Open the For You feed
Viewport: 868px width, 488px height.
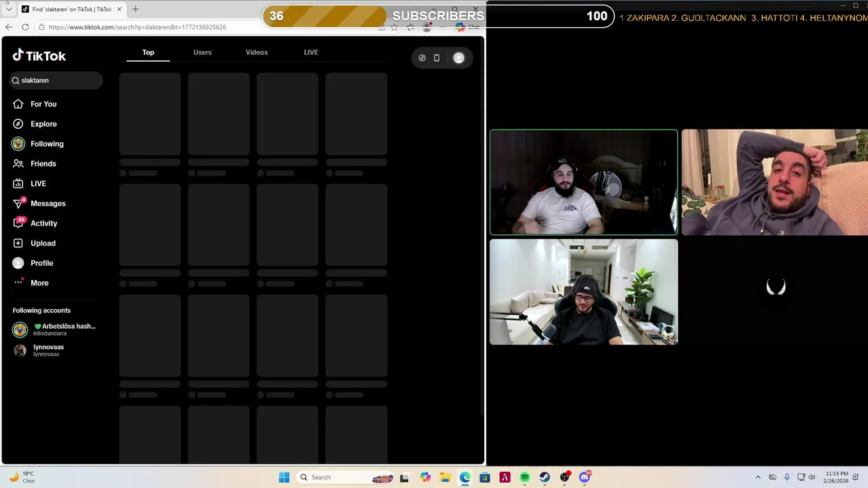click(x=34, y=104)
